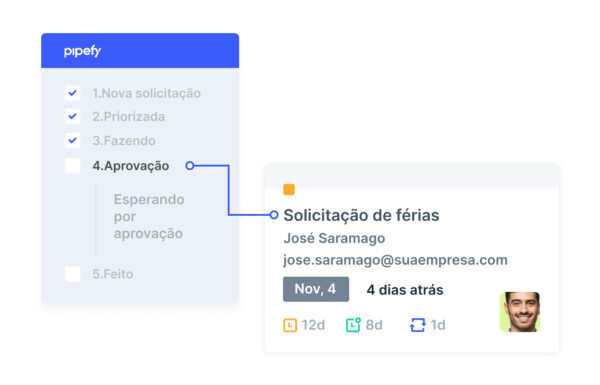Screen dimensions: 600x385
Task: Click the orange label swatch on card
Action: pyautogui.click(x=289, y=189)
